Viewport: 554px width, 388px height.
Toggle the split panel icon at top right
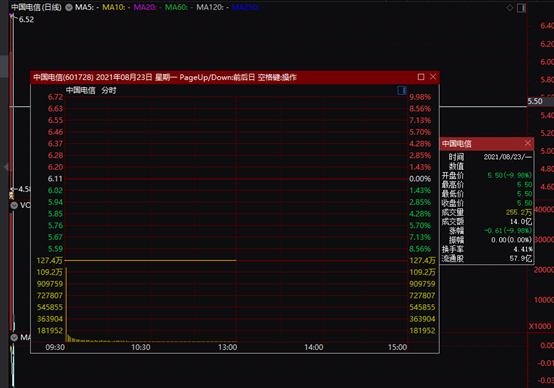[521, 8]
